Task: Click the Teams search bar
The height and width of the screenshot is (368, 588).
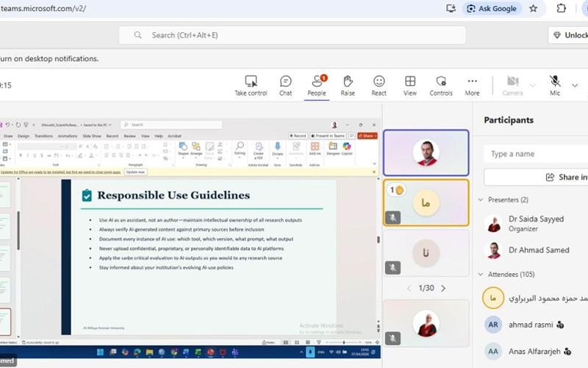Action: (x=293, y=35)
